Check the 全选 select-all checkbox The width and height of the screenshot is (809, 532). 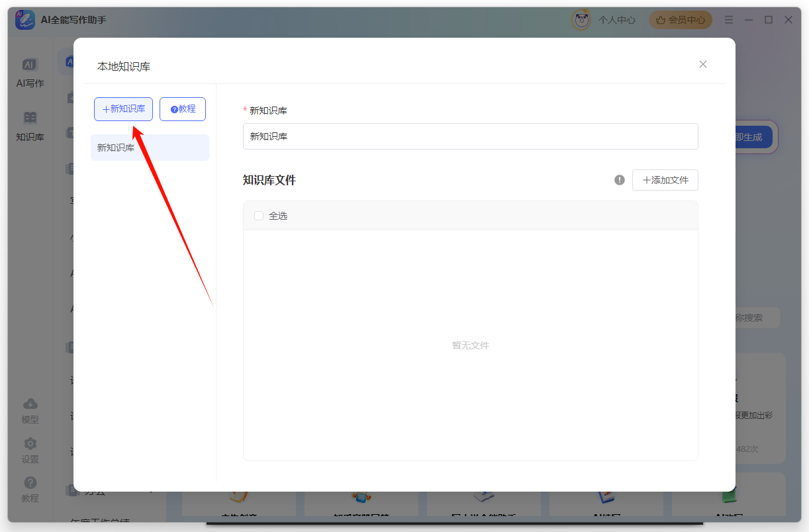pos(259,215)
